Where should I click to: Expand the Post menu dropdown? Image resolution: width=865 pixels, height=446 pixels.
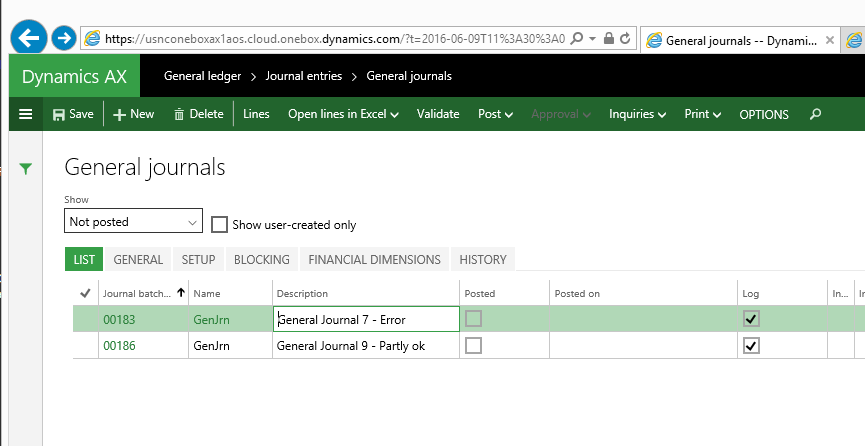tap(495, 114)
